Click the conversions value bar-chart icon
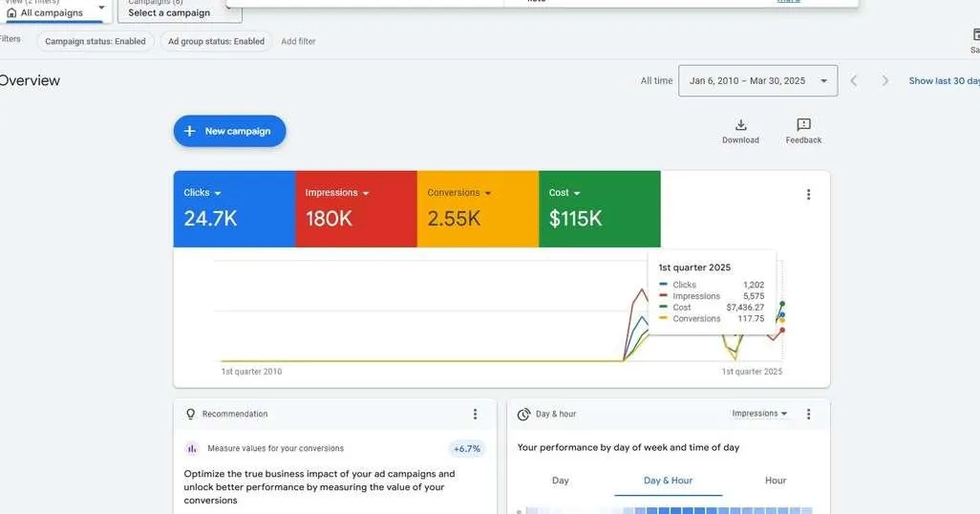Viewport: 980px width, 514px height. (x=192, y=448)
